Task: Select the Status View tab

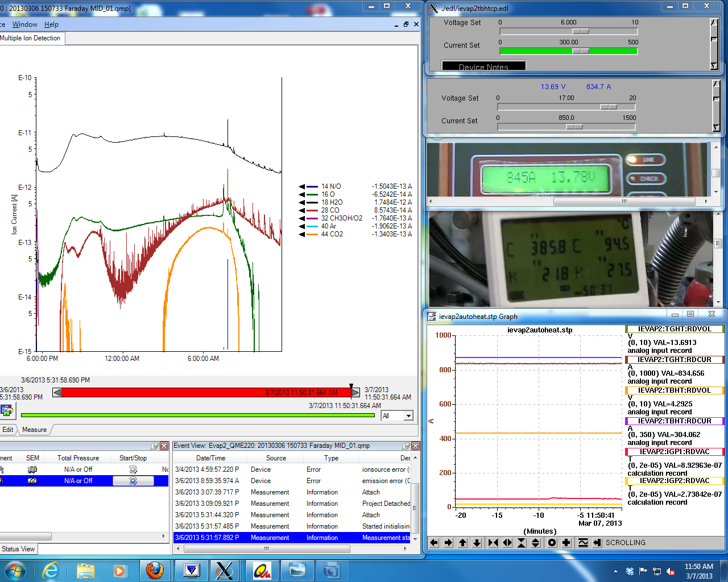Action: tap(18, 549)
